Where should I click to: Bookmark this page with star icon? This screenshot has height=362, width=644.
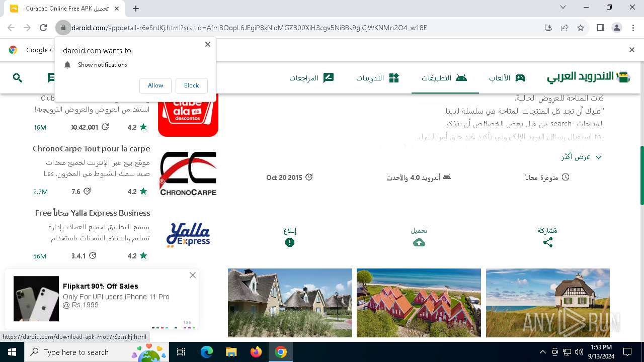(x=581, y=28)
